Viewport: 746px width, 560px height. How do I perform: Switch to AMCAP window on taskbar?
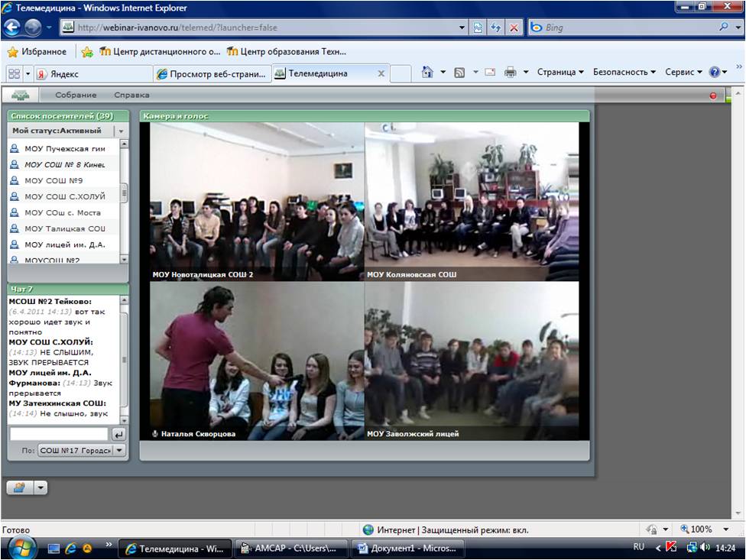pyautogui.click(x=290, y=548)
